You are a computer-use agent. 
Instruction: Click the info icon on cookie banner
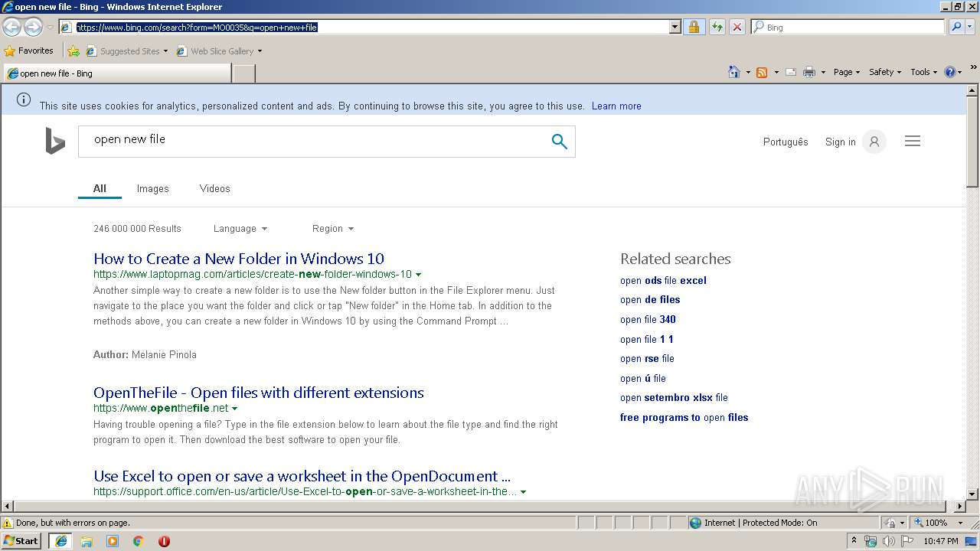[24, 99]
